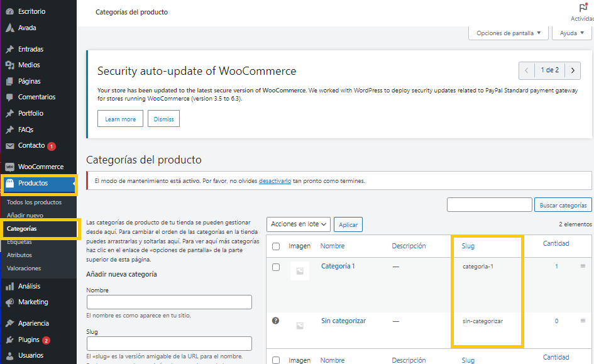Open Todos los productos submenu item
The height and width of the screenshot is (364, 594).
click(x=34, y=202)
